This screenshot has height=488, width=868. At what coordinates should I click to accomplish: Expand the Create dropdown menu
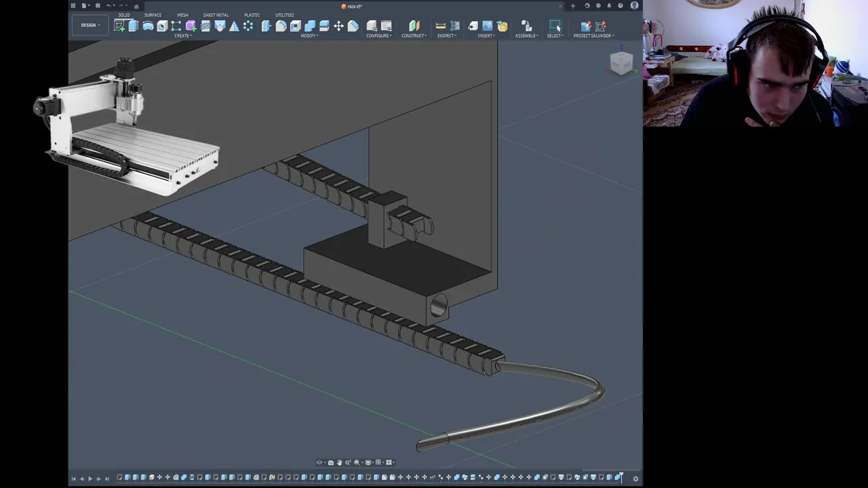(x=182, y=36)
